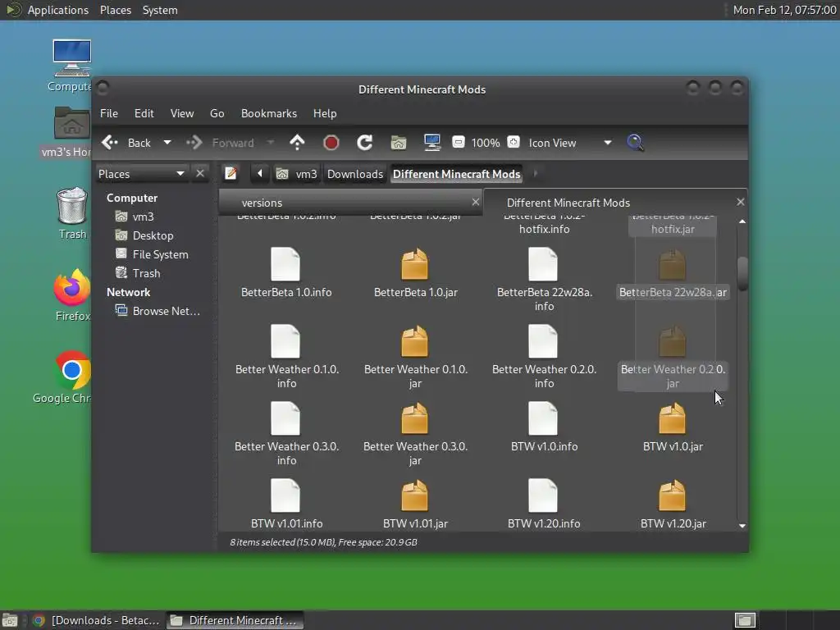Screen dimensions: 840x630
Task: Close the Places sidebar
Action: coord(200,174)
